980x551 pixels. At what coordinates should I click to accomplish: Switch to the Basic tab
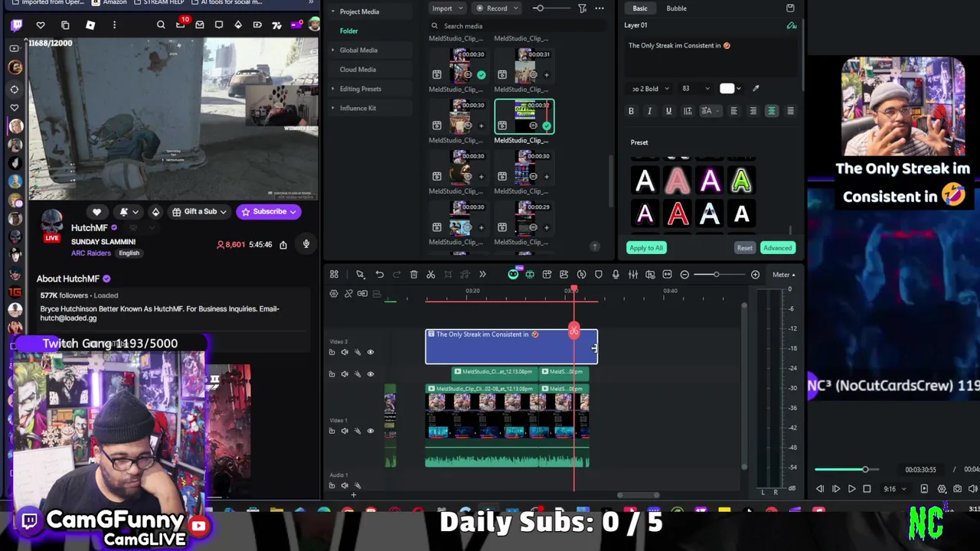tap(639, 8)
